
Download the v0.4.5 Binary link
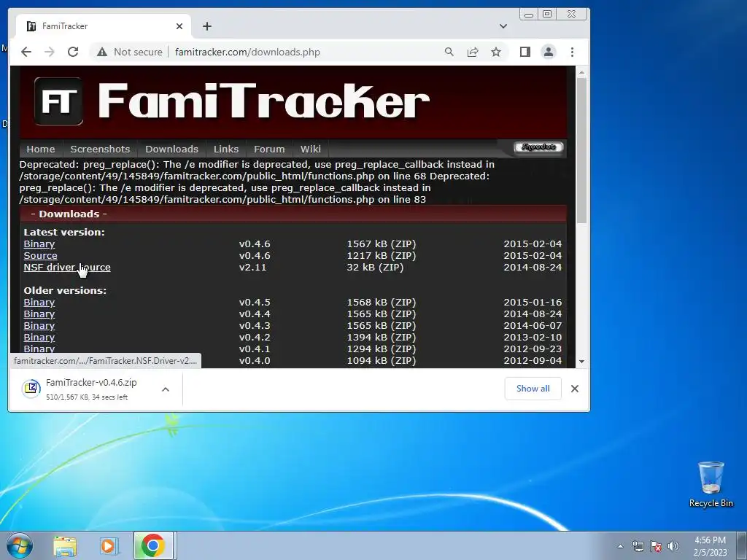(x=39, y=303)
